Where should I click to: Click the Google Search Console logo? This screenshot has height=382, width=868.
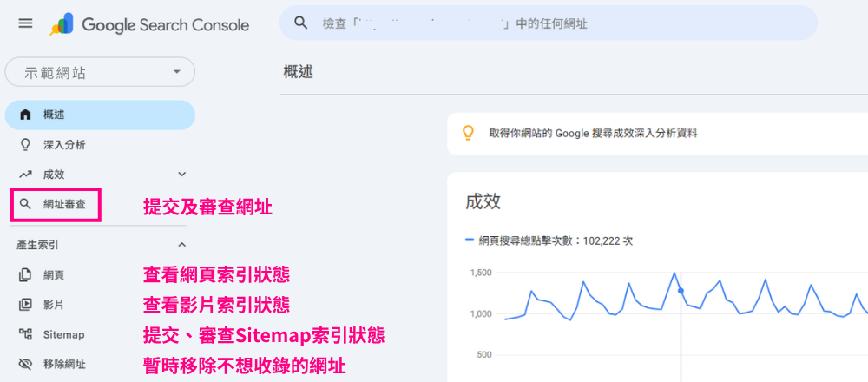[x=149, y=25]
